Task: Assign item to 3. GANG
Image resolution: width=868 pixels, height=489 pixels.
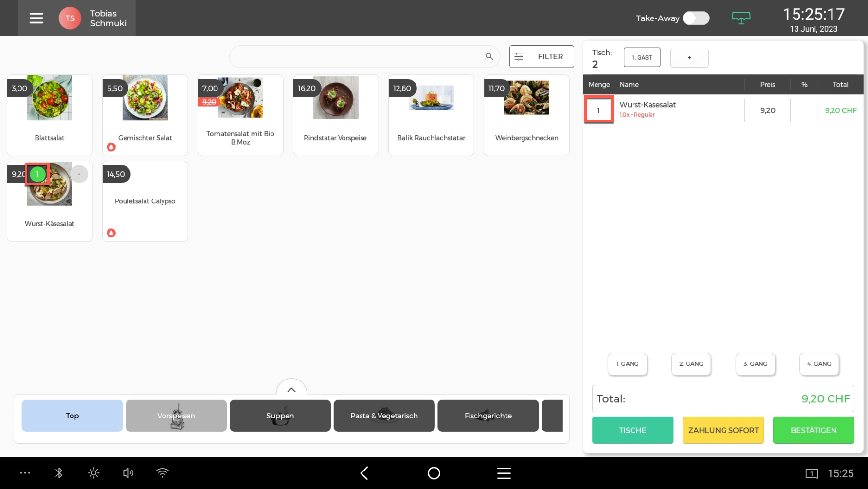Action: (755, 364)
